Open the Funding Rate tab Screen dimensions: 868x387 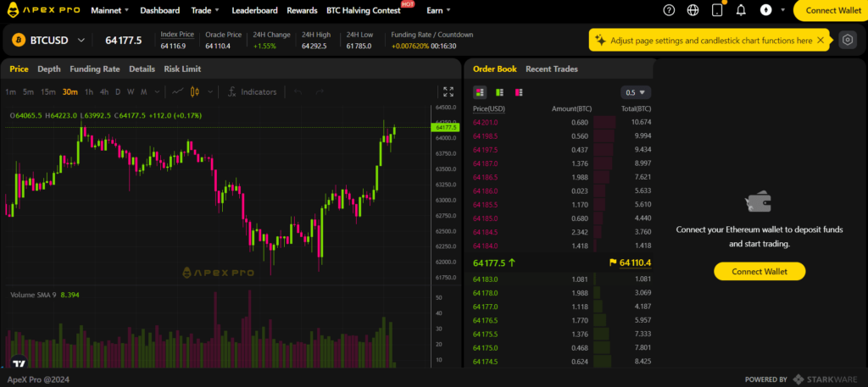coord(95,69)
